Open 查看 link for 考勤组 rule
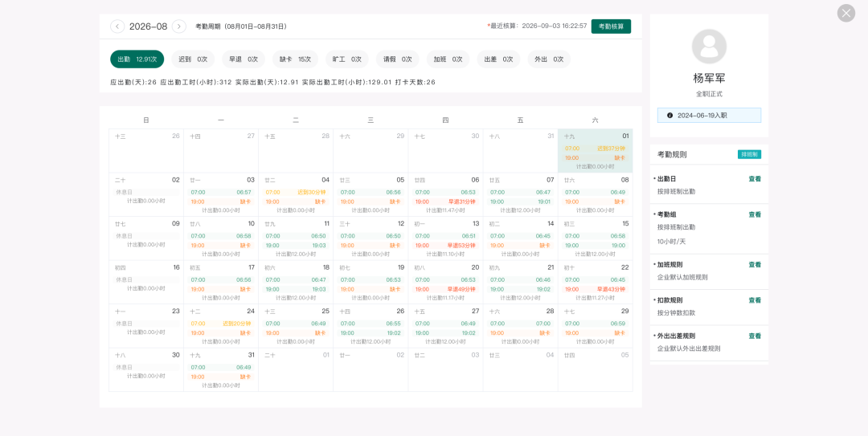868x436 pixels. (x=755, y=214)
